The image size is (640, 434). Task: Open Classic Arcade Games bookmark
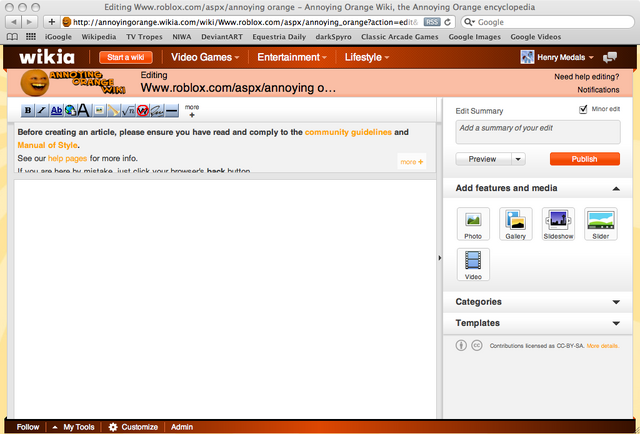(x=400, y=37)
